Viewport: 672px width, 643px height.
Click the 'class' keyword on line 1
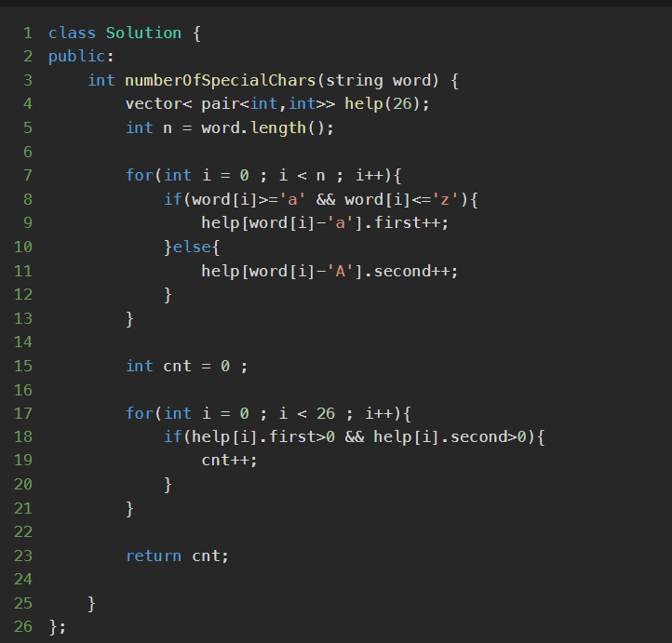[72, 33]
